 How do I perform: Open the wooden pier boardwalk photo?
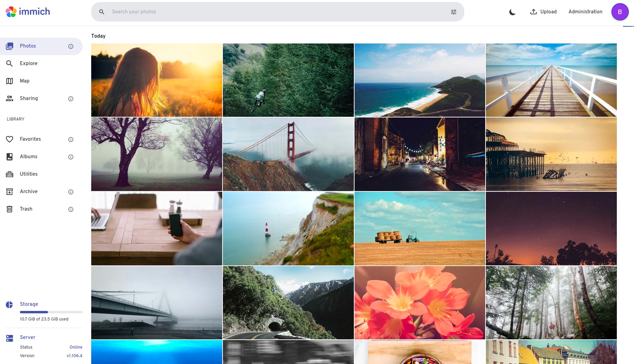[551, 80]
